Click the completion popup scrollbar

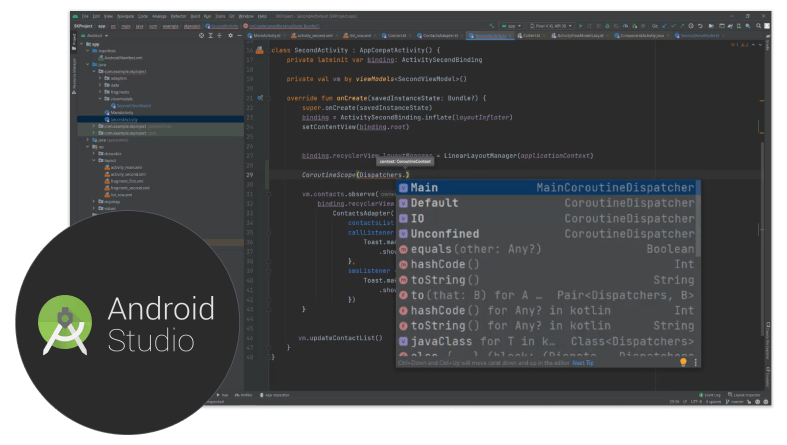pyautogui.click(x=698, y=218)
